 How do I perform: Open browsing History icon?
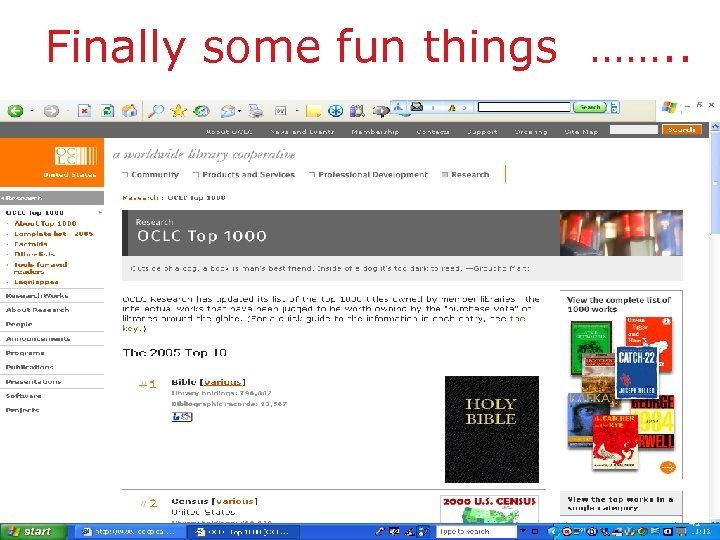(x=201, y=111)
